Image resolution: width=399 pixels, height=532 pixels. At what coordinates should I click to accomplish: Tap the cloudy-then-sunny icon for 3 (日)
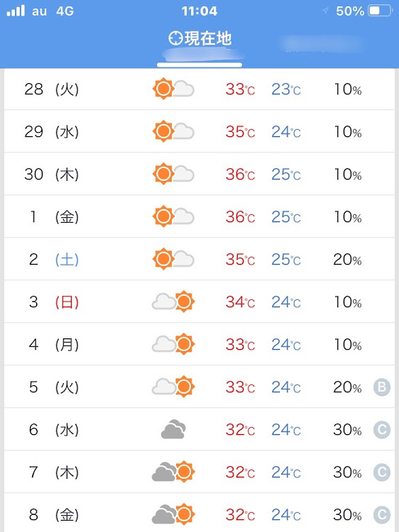(x=173, y=301)
